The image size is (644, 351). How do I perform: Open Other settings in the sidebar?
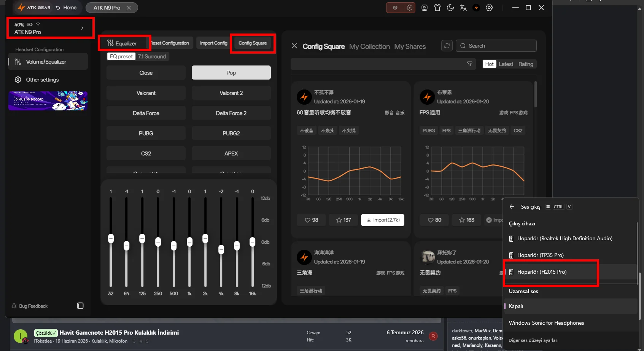pos(48,80)
